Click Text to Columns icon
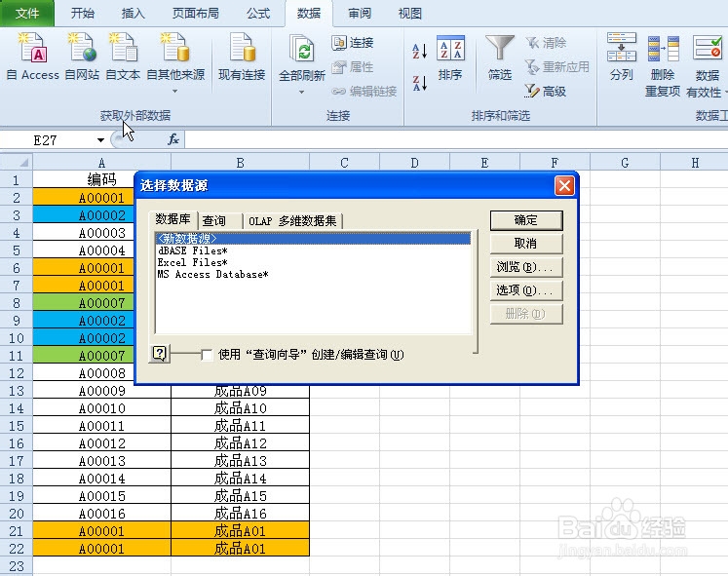The width and height of the screenshot is (728, 576). (x=621, y=58)
